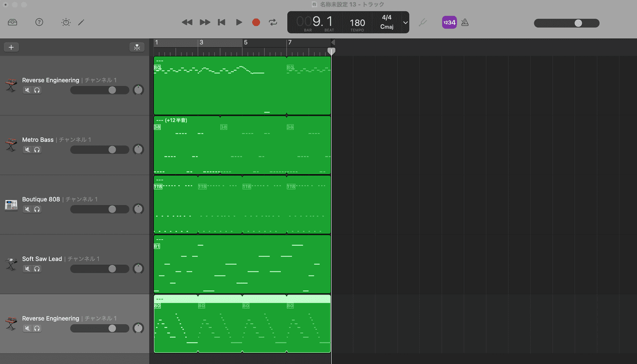Click the 9.1 bar beat position display
The width and height of the screenshot is (637, 364).
315,22
